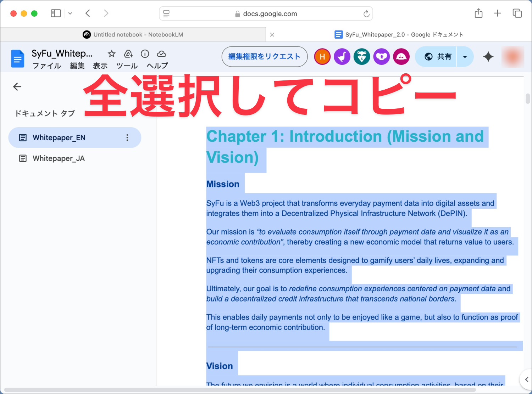
Task: Show Safari tab overview
Action: click(517, 13)
